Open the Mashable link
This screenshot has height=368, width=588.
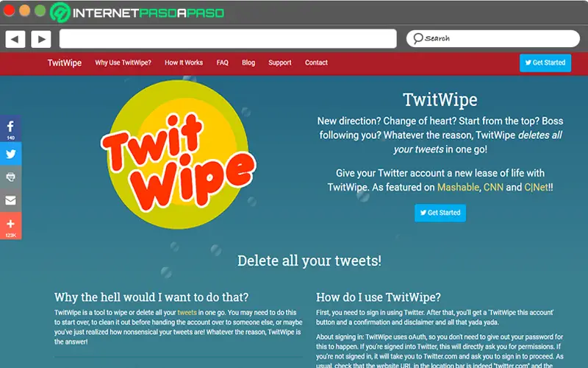pyautogui.click(x=458, y=187)
